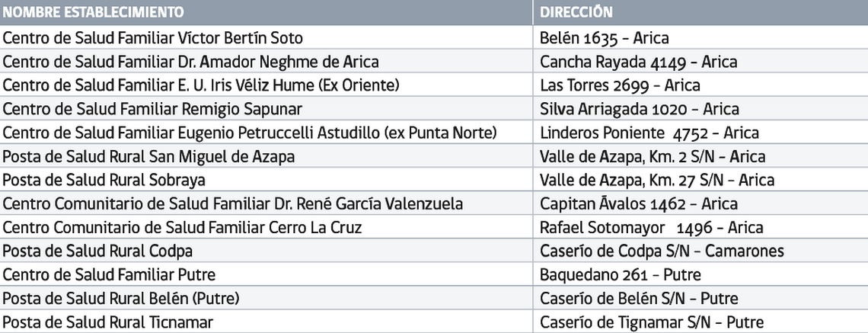Select Centro de Salud Familiar Dr. Amador Neghme

click(191, 62)
